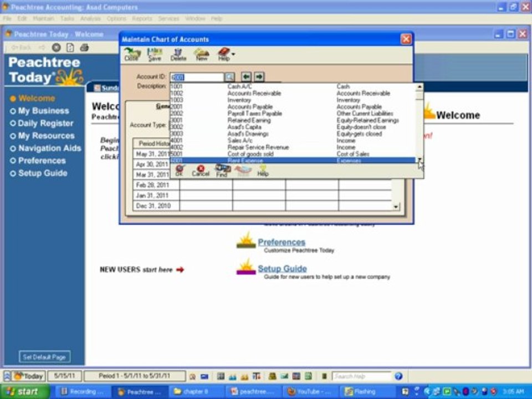This screenshot has width=532, height=399.
Task: Select account 2001 Accounts Payable row
Action: point(293,107)
